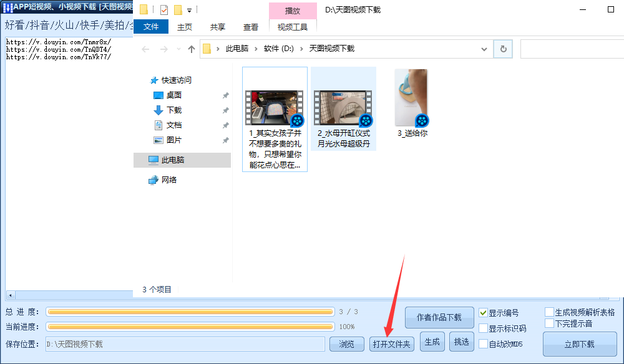The width and height of the screenshot is (624, 364).
Task: Open 图片 in the navigation pane
Action: coord(174,140)
